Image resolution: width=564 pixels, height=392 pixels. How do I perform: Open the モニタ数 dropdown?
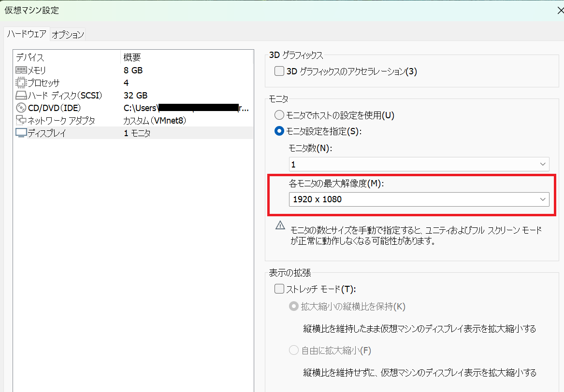click(x=543, y=164)
